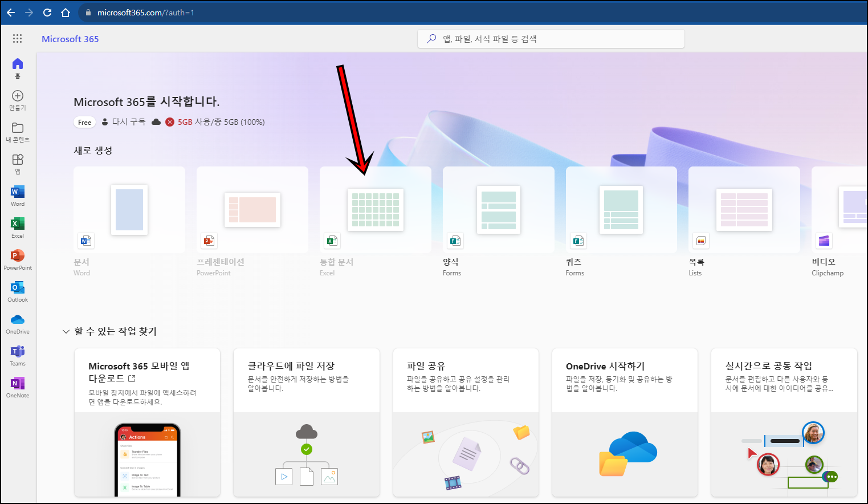Click the Forms badge icon on the 양식 card

point(455,241)
